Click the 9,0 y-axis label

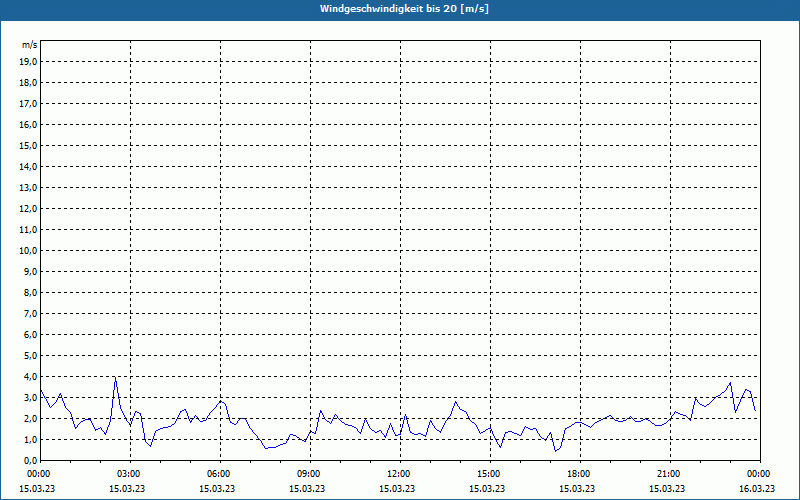[x=30, y=271]
